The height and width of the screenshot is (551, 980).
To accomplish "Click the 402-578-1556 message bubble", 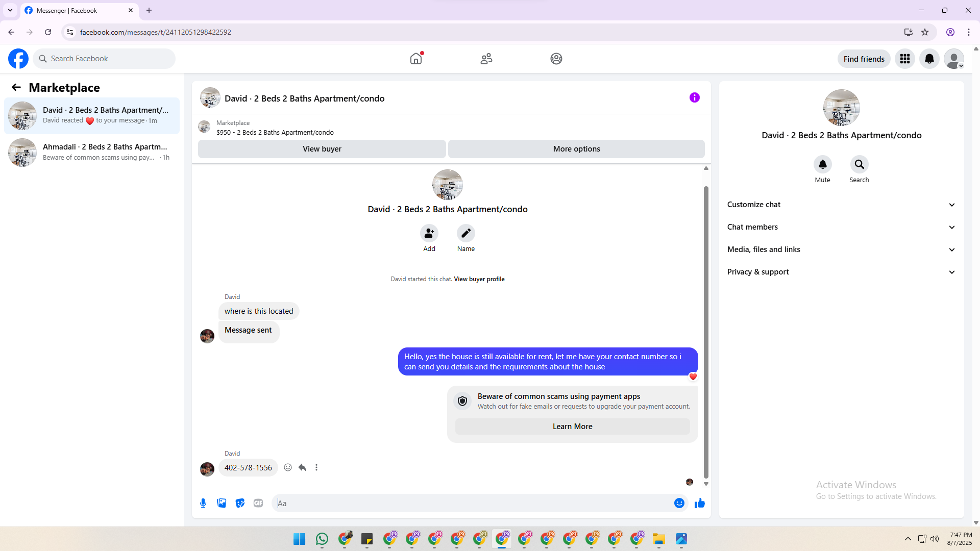I will (x=248, y=468).
